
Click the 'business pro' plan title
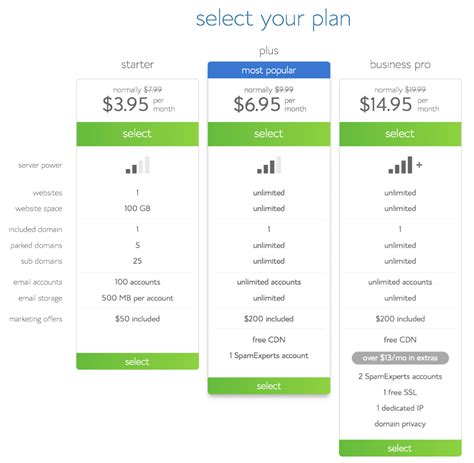400,64
